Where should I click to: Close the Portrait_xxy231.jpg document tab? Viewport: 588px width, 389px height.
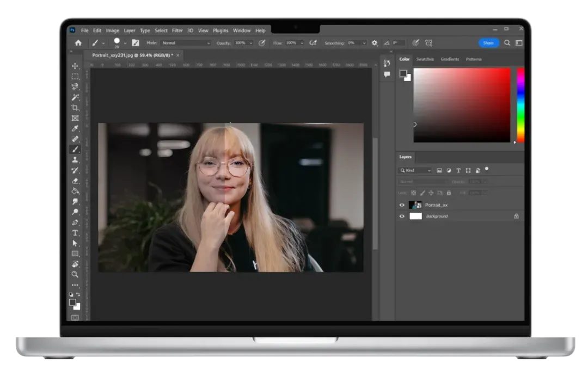point(177,55)
